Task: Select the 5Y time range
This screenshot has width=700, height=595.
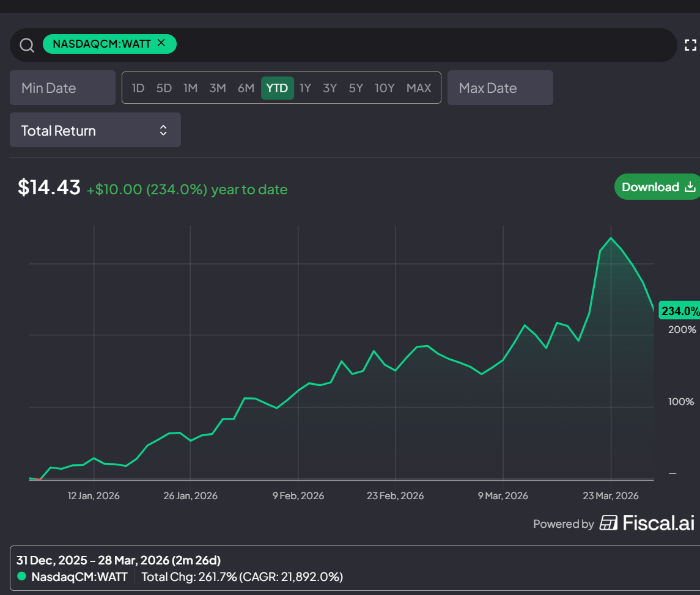Action: pos(356,88)
